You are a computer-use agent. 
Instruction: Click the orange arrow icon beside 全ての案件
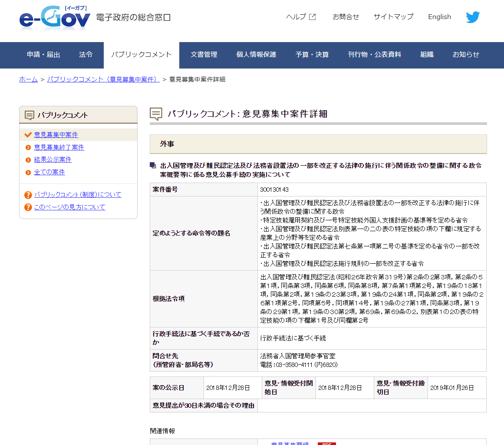click(28, 173)
